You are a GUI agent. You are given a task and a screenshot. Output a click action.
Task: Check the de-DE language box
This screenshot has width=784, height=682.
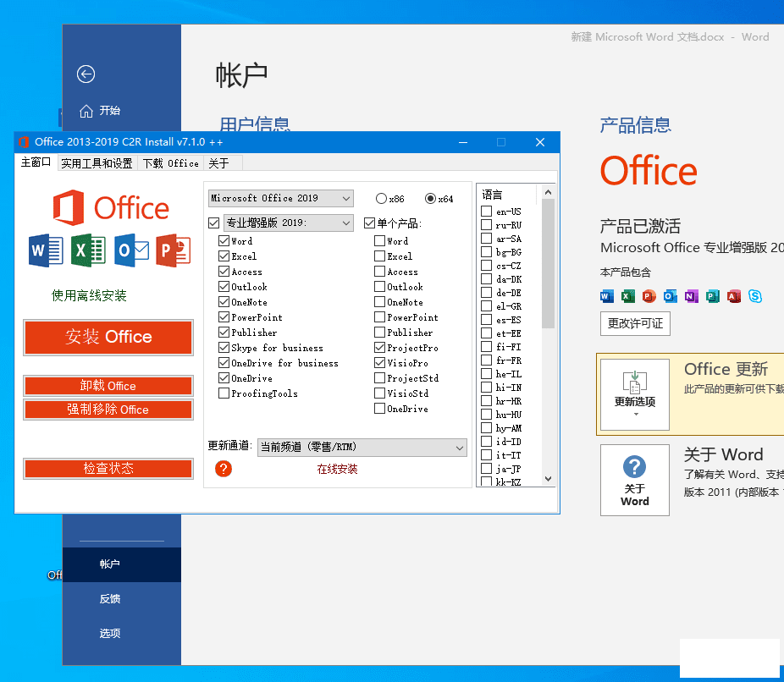pos(486,292)
